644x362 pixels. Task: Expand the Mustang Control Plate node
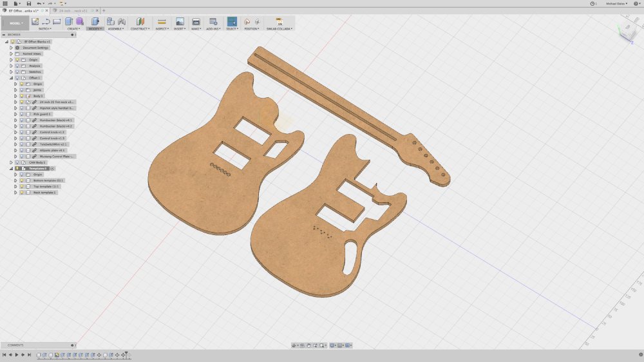pos(15,156)
